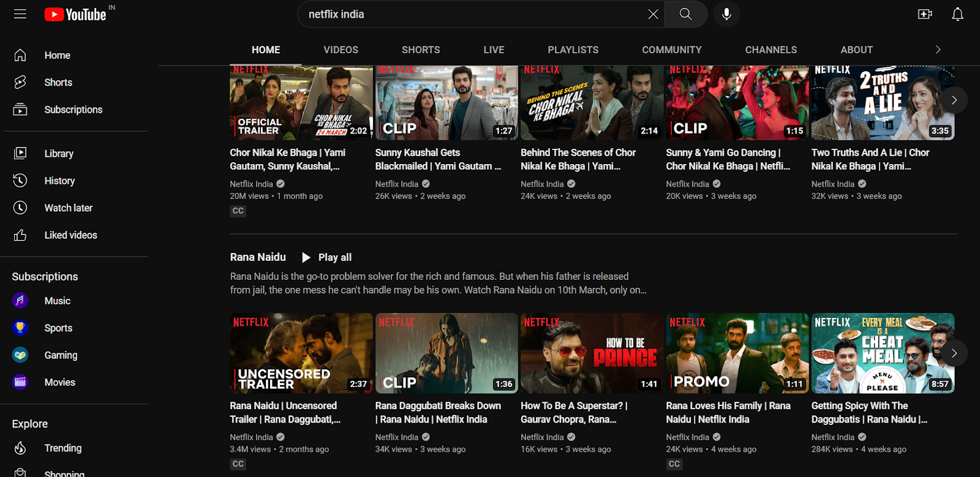Open Subscriptions in sidebar

(x=73, y=110)
